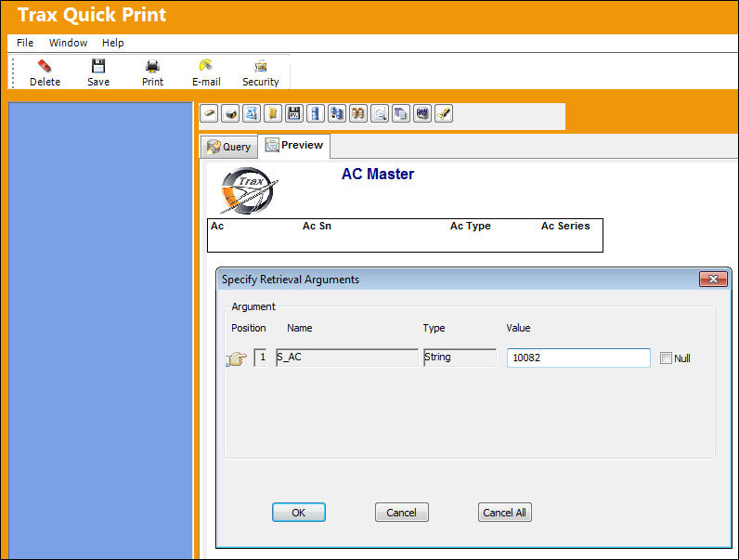Screen dimensions: 739x560
Task: Click the Ac Type column header
Action: pyautogui.click(x=471, y=226)
